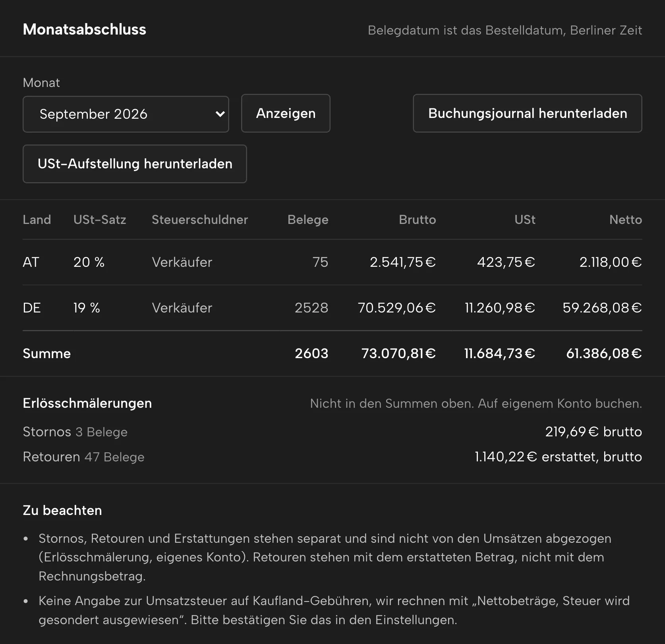Select total Belege count 2603
The height and width of the screenshot is (644, 665).
pos(311,353)
